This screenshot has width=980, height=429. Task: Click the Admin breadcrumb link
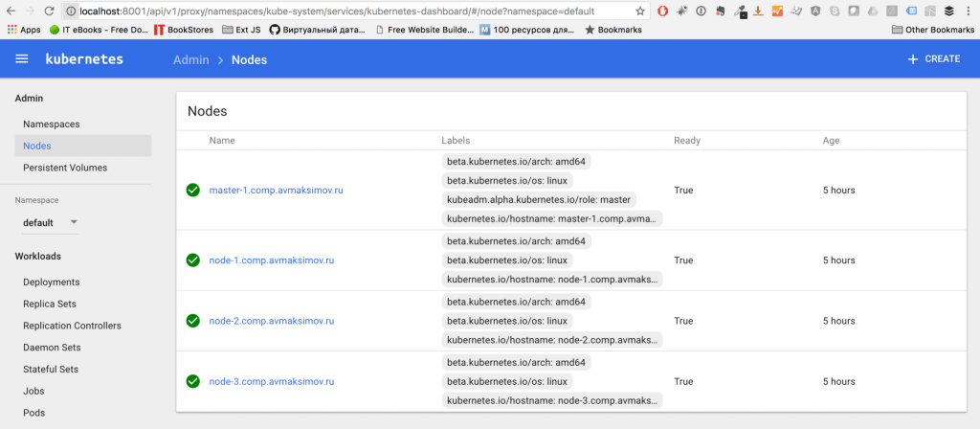(190, 59)
